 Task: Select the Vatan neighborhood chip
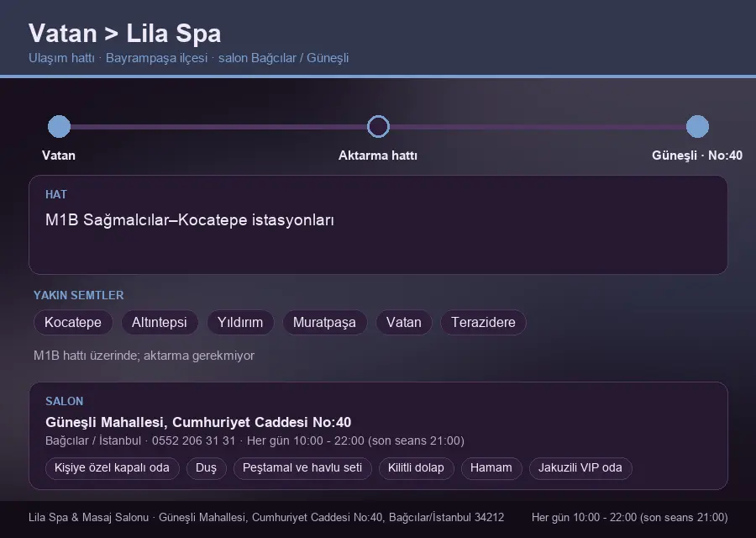click(x=404, y=322)
